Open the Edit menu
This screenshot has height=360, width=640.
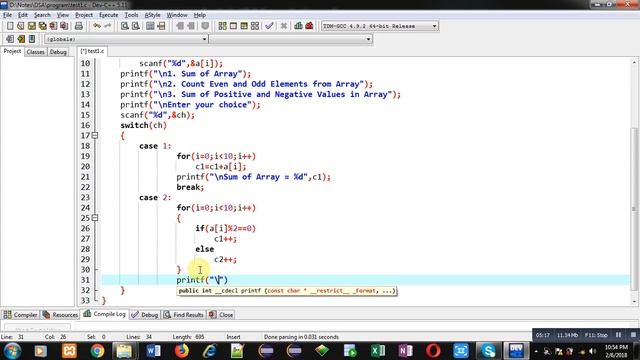(23, 15)
